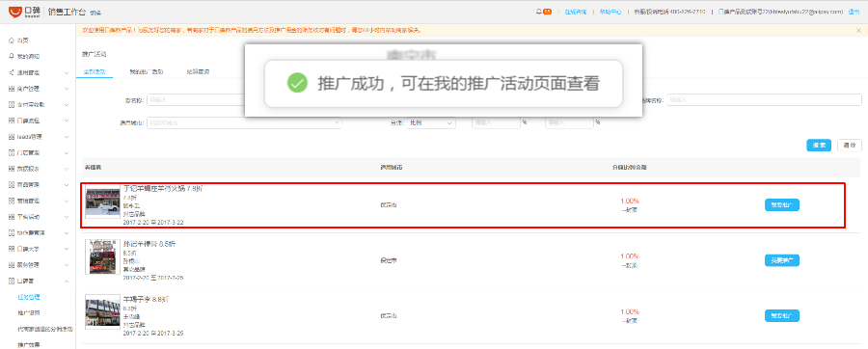868x349 pixels.
Task: Switch to the 全部活动 tab
Action: click(95, 72)
